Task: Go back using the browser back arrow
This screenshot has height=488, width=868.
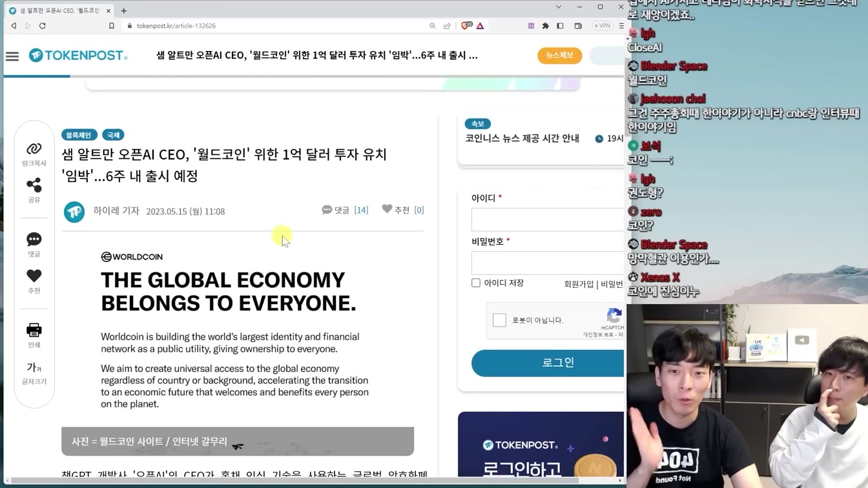Action: (14, 26)
